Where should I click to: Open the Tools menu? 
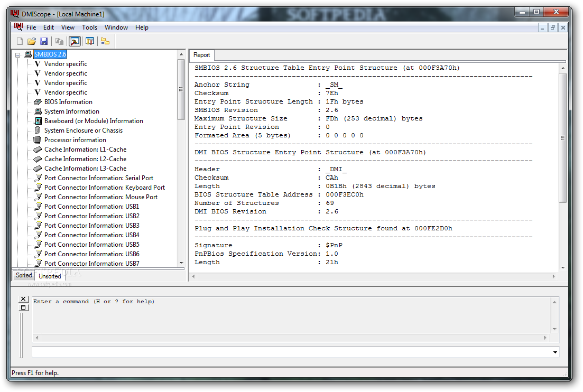click(x=90, y=27)
